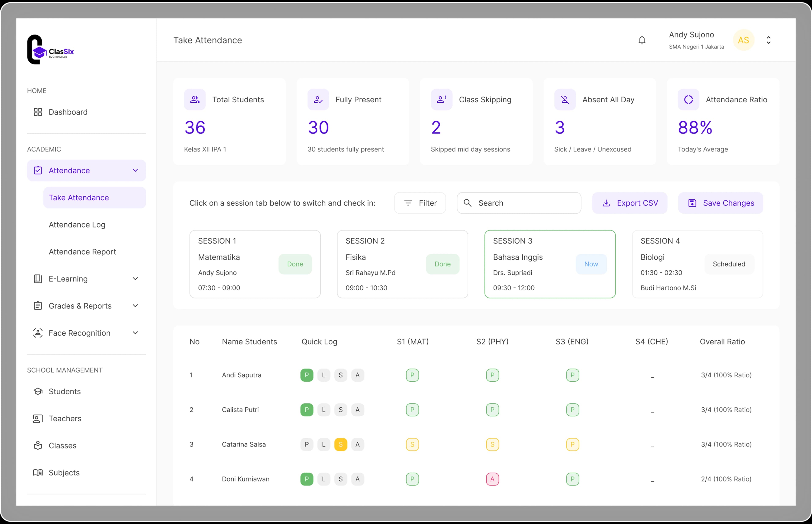Go to Teachers management page

[86, 418]
